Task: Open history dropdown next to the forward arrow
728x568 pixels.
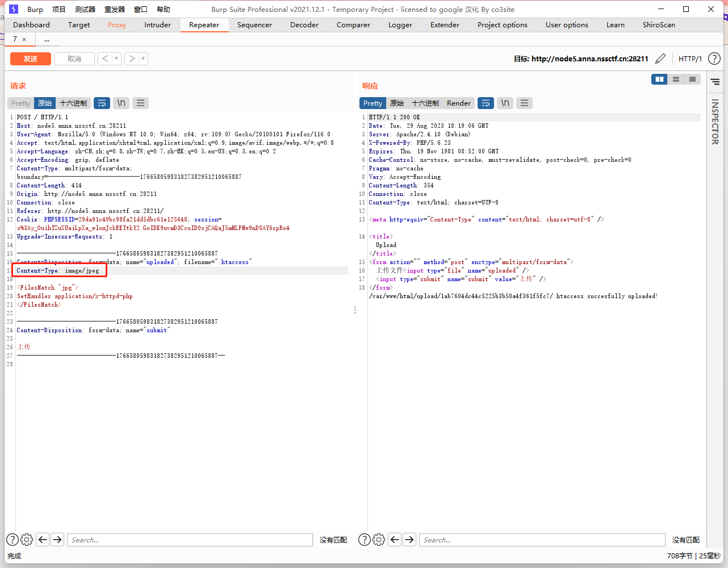Action: tap(143, 59)
